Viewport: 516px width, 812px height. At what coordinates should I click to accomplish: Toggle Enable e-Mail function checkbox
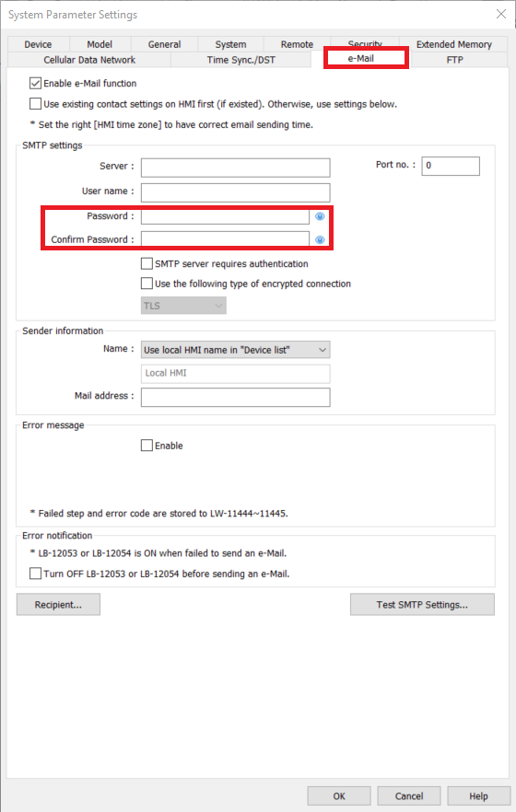click(35, 84)
